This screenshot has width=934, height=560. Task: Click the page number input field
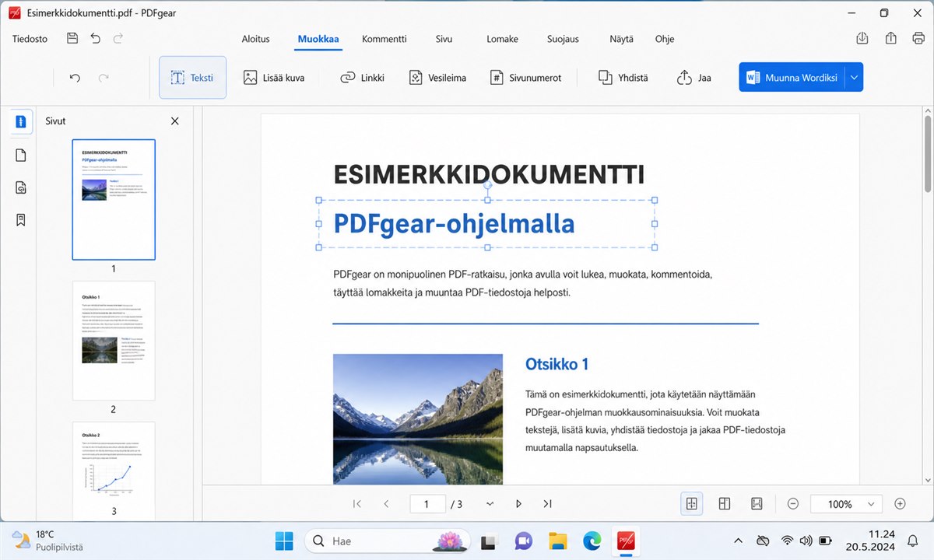coord(427,504)
